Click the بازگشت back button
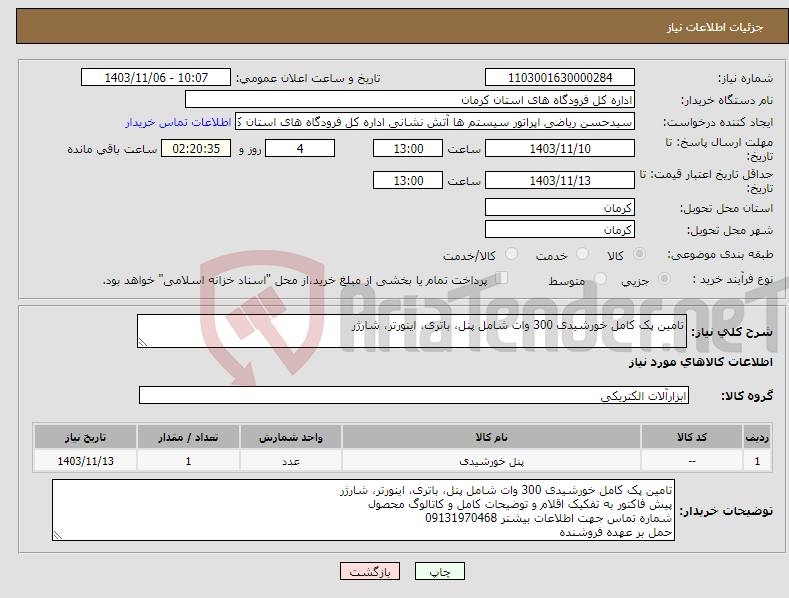Screen dimensions: 789x598 click(x=370, y=571)
